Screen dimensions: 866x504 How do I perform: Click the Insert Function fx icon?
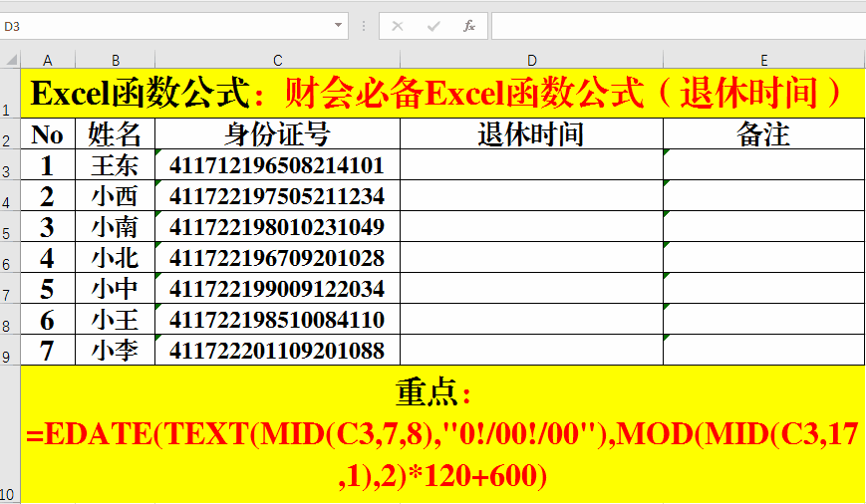469,26
